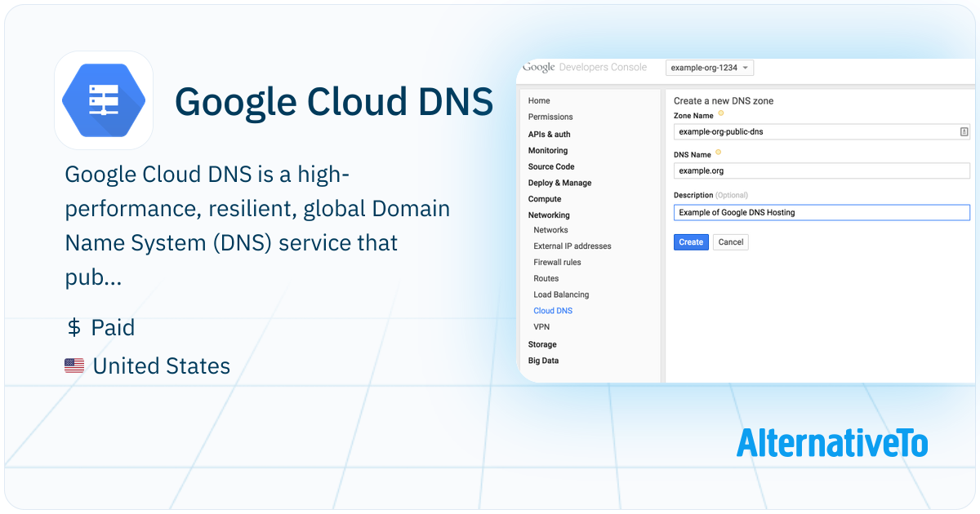Click the Description input field
The height and width of the screenshot is (514, 980).
click(x=822, y=213)
